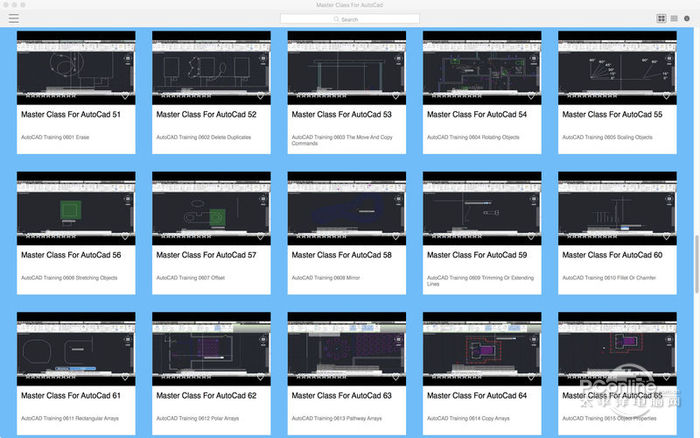
Task: Select title Master Class For AutoCad 51
Action: pos(71,114)
